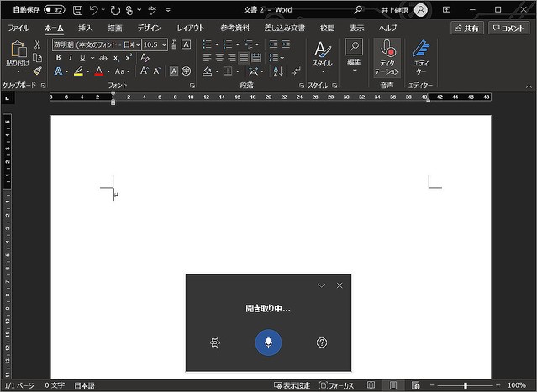Open dictation settings gear
537x392 pixels.
(x=215, y=342)
